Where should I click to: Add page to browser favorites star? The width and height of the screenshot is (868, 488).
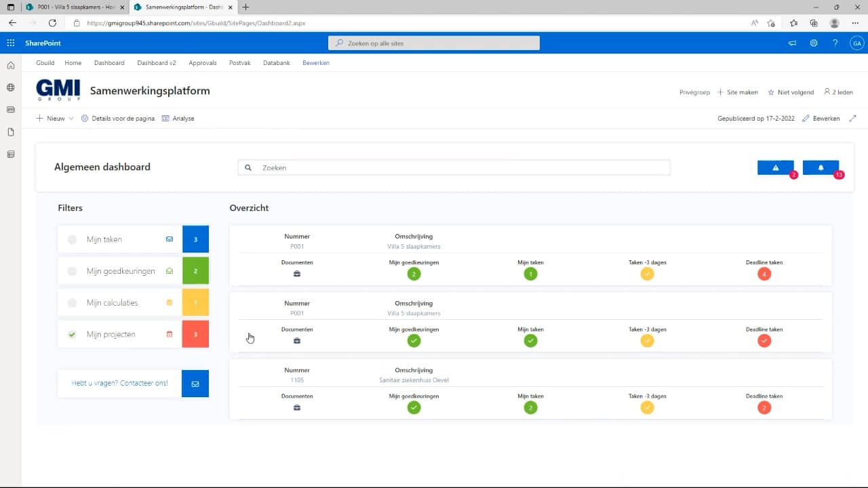[x=771, y=23]
